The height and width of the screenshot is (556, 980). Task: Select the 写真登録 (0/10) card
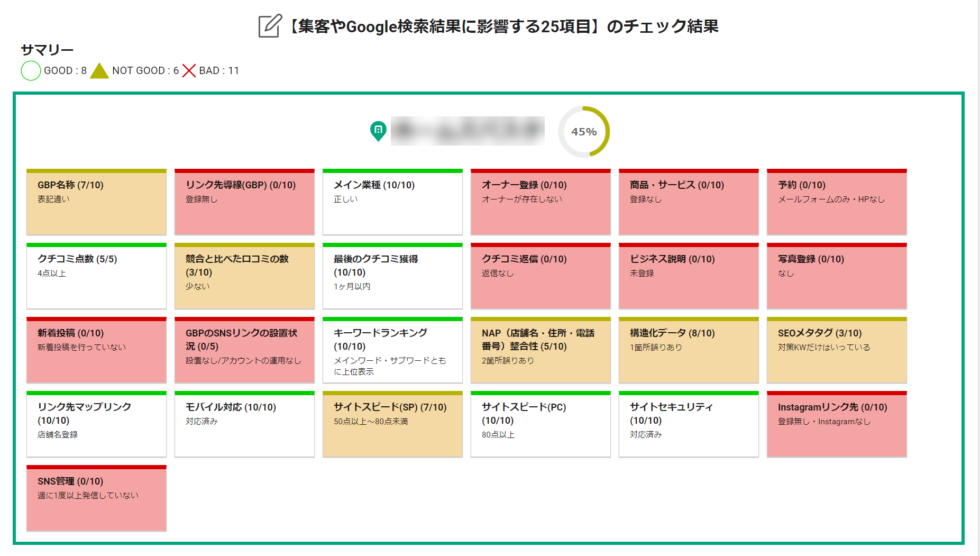(x=836, y=276)
